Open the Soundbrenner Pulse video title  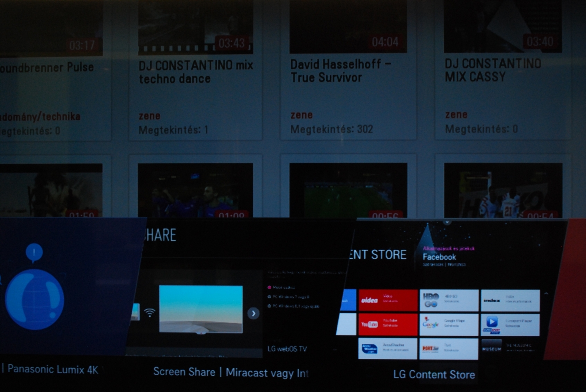pyautogui.click(x=47, y=68)
